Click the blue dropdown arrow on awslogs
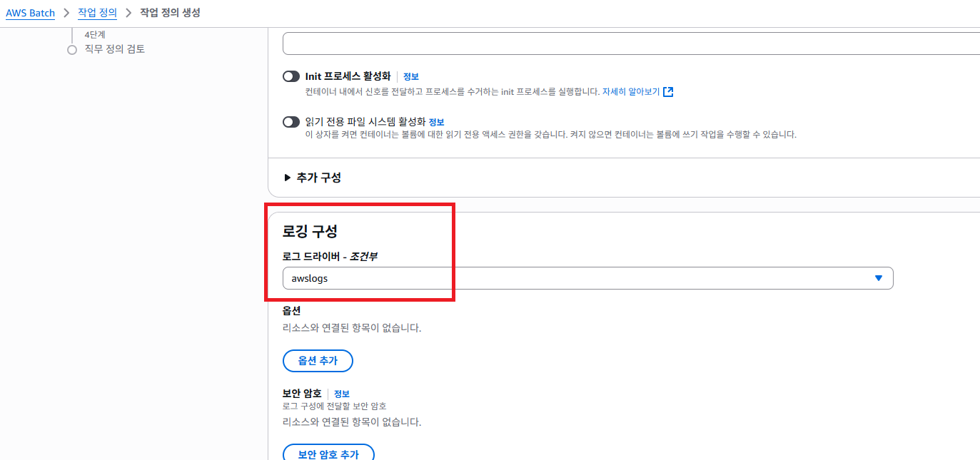Image resolution: width=980 pixels, height=460 pixels. point(879,278)
